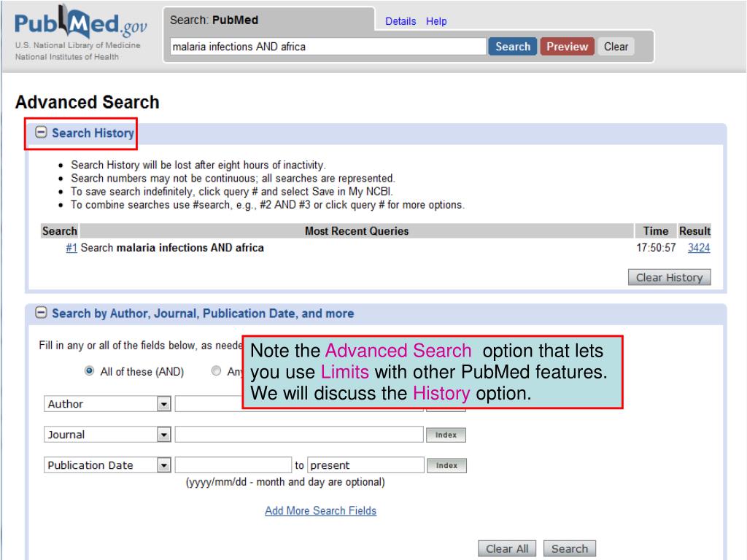Click the Result column header
Viewport: 747px width, 560px height.
(x=694, y=231)
